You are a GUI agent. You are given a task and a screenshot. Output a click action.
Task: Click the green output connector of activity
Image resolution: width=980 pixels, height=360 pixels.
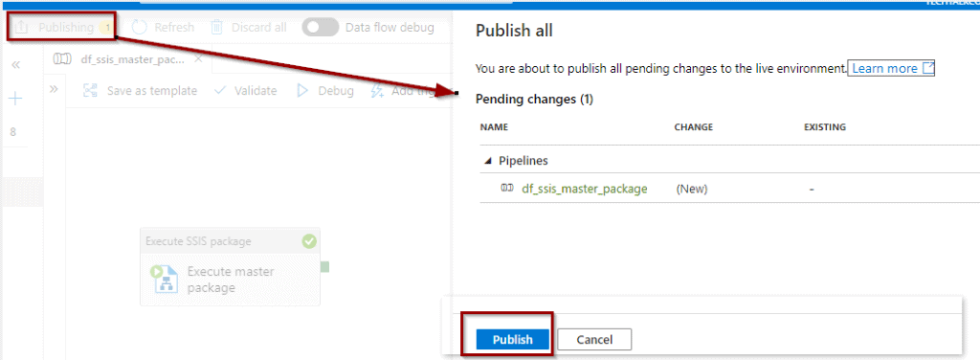pyautogui.click(x=324, y=267)
